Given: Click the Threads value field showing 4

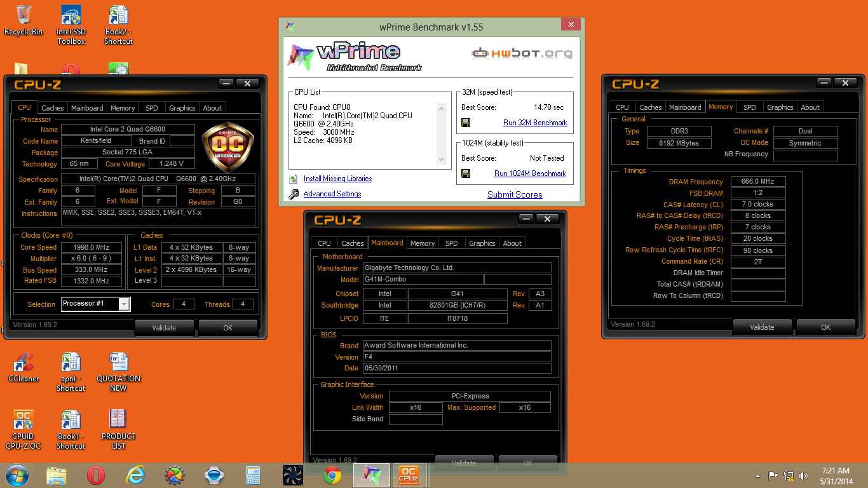Looking at the screenshot, I should [x=243, y=304].
